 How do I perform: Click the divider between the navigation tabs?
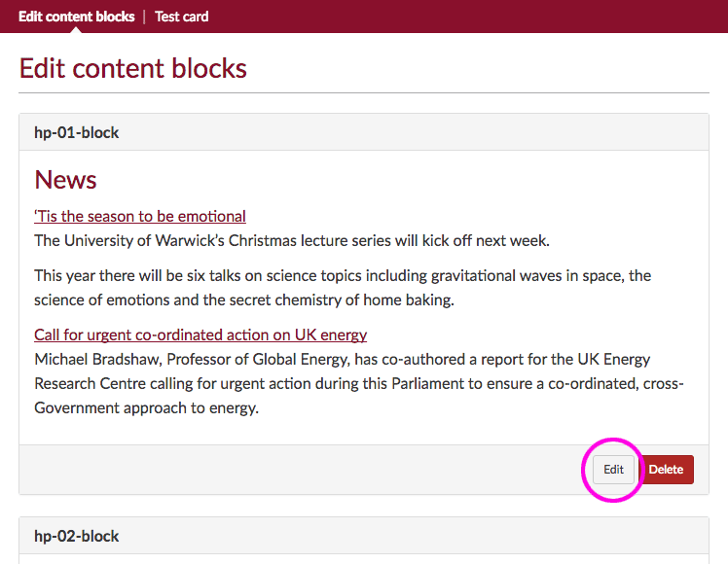[145, 17]
